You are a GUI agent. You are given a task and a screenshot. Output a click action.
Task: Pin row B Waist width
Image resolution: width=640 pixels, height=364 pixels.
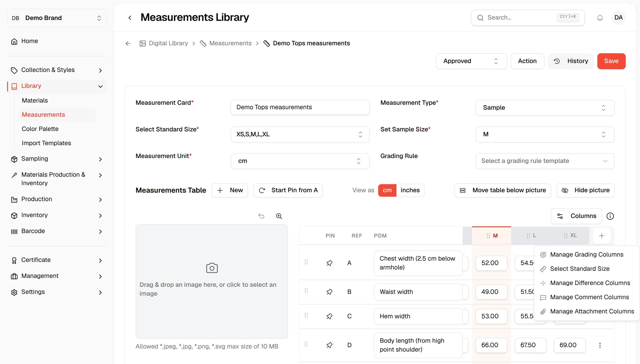click(x=329, y=292)
